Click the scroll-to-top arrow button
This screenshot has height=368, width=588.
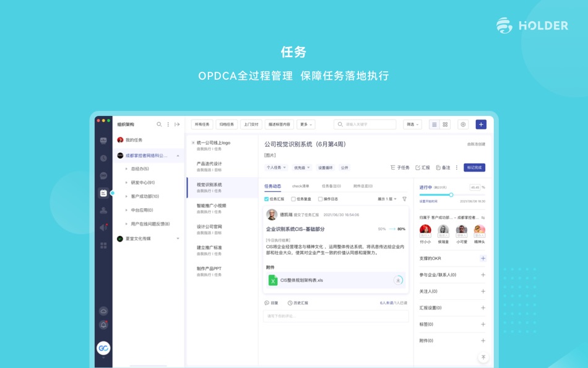click(483, 357)
